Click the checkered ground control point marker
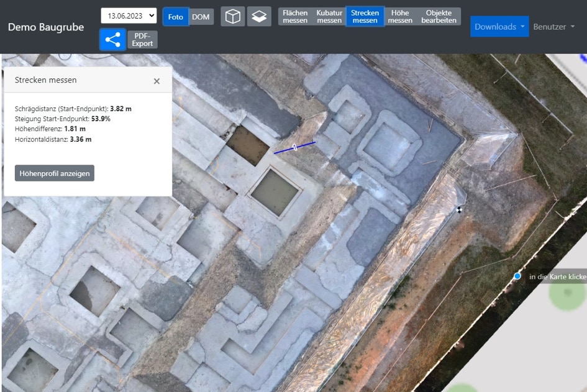 click(x=459, y=209)
